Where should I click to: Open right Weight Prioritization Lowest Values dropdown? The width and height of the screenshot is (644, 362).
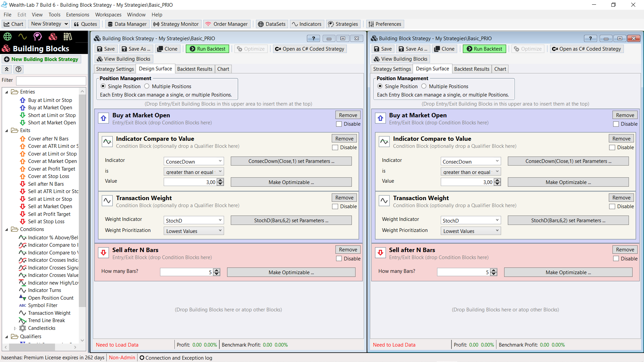[x=470, y=231]
